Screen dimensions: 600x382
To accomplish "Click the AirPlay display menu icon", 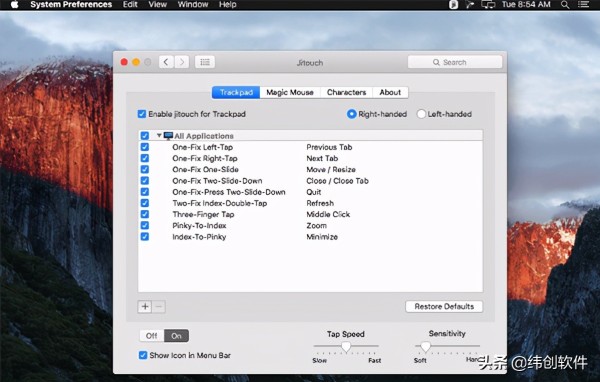I will (x=488, y=5).
